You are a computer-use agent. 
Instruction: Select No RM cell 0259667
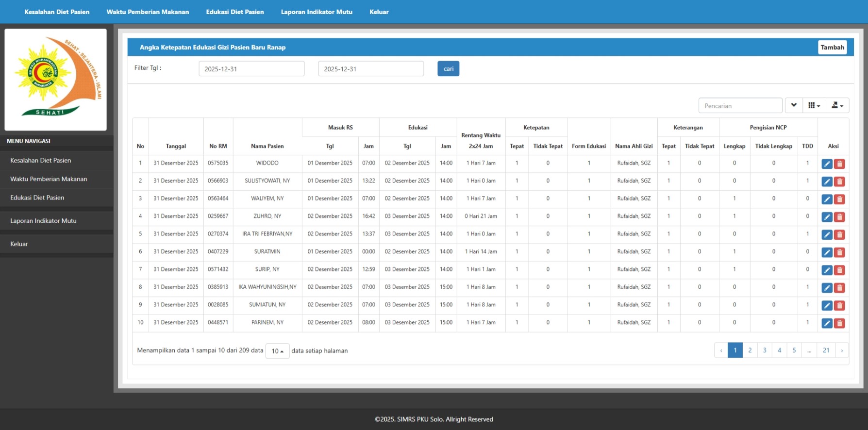click(218, 216)
